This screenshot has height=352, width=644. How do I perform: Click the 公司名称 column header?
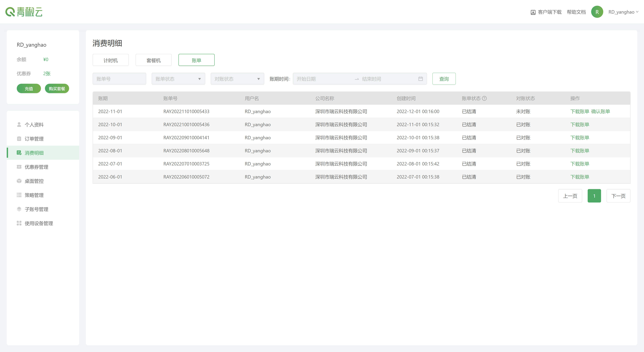(325, 98)
